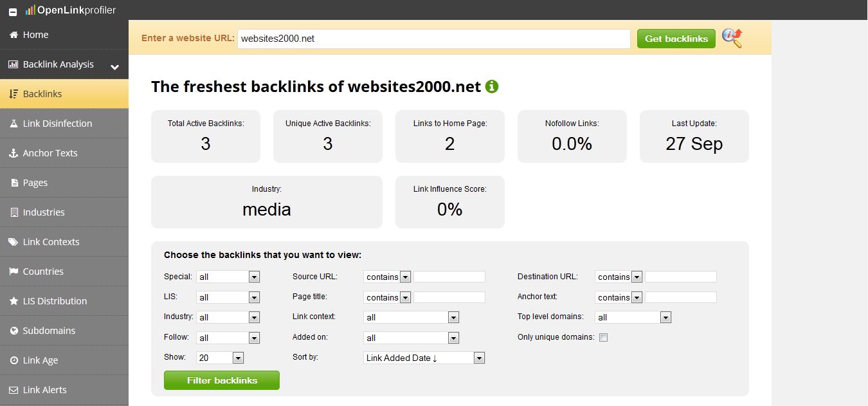Select Countries in the sidebar
The width and height of the screenshot is (868, 406).
pyautogui.click(x=64, y=272)
